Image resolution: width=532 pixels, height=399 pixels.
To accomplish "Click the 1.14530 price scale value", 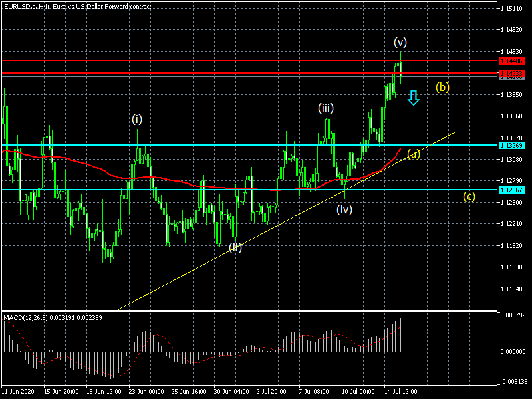I will tap(511, 52).
